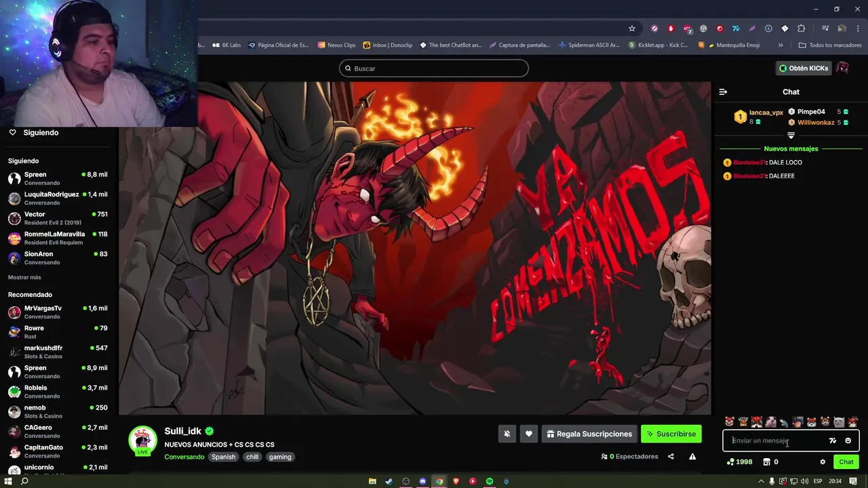The image size is (868, 488).
Task: Click the channel points balance 1998
Action: [x=739, y=462]
